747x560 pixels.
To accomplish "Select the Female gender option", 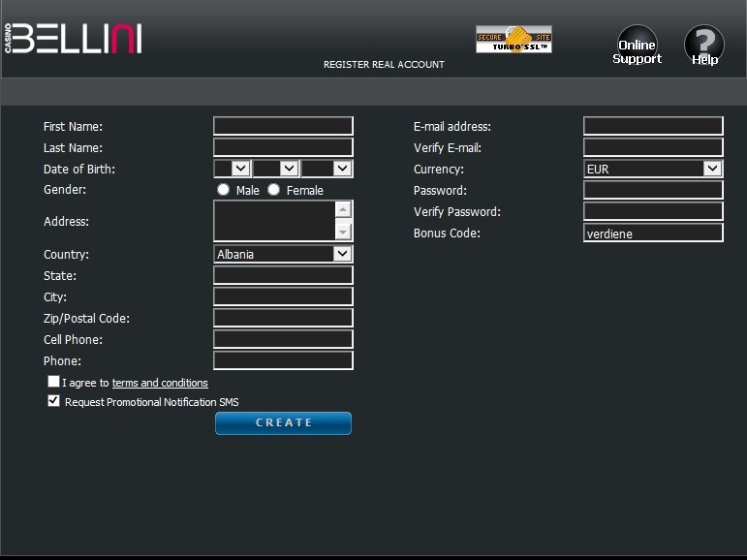I will click(x=274, y=190).
